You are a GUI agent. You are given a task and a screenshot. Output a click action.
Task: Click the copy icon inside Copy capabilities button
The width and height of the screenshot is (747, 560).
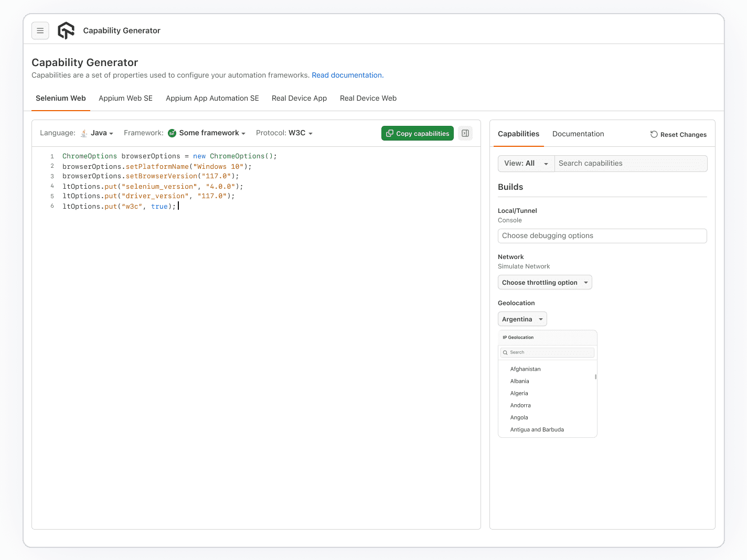coord(390,133)
